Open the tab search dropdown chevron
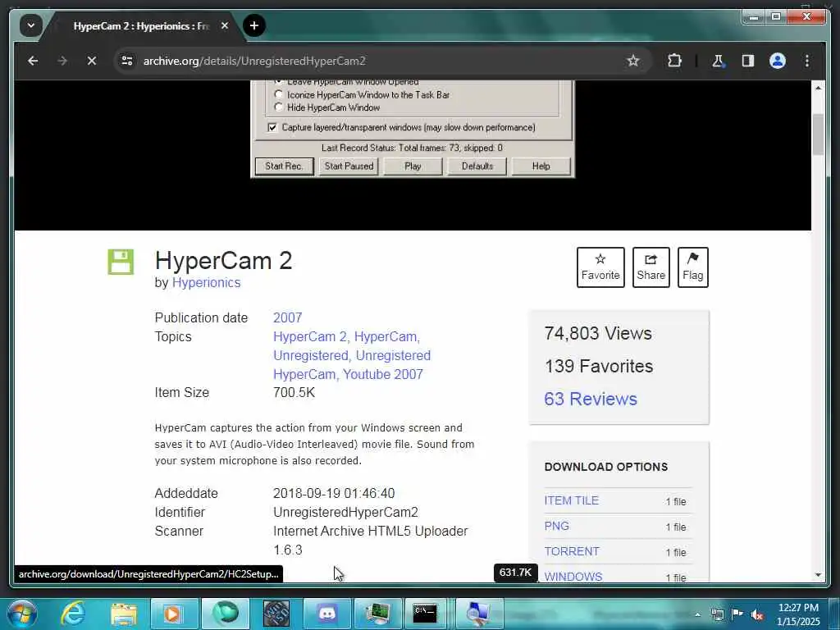 coord(31,25)
